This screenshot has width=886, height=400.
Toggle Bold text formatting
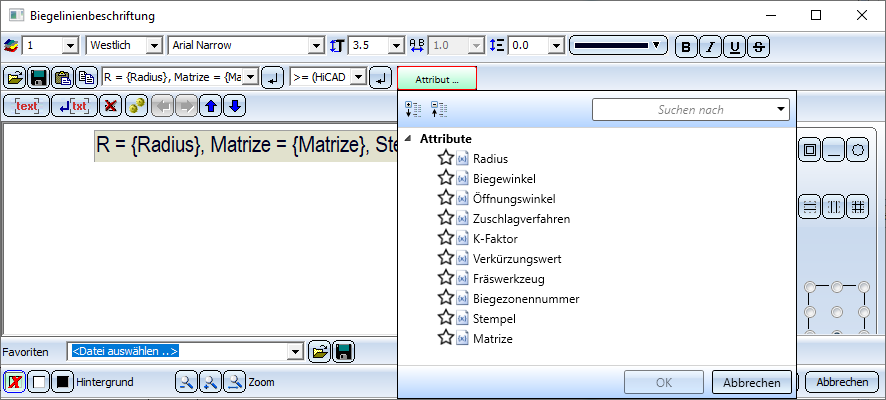687,46
